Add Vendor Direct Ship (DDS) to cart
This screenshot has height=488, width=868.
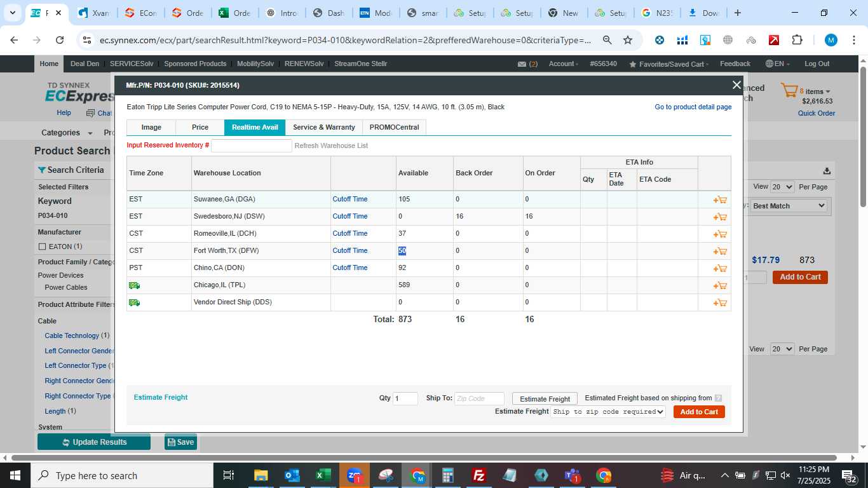click(x=720, y=302)
